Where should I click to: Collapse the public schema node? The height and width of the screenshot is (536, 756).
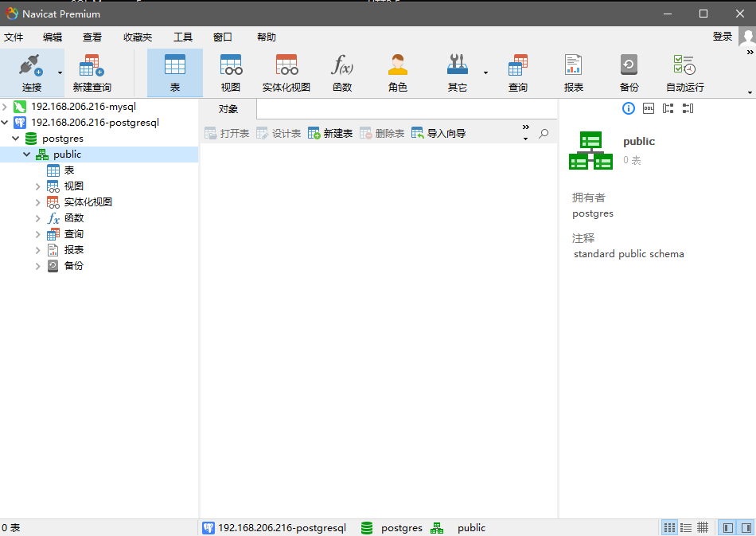[x=26, y=155]
